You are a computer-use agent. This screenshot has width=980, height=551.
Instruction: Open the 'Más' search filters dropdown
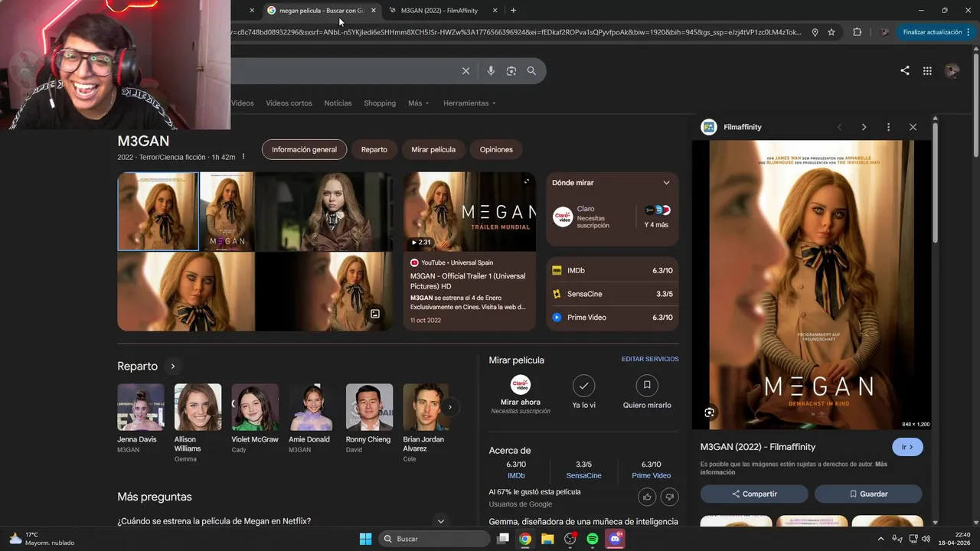point(419,103)
